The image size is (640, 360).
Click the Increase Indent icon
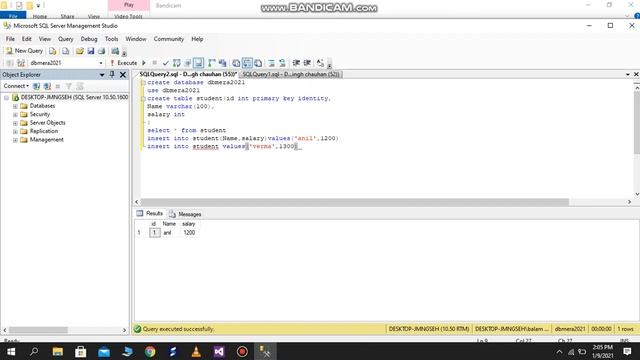coord(307,63)
